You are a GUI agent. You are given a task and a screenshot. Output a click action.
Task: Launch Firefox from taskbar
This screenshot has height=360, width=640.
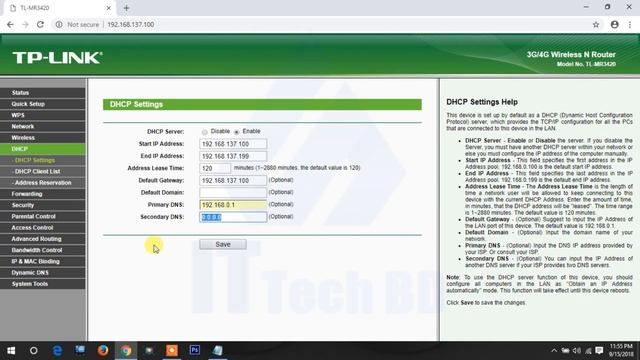pyautogui.click(x=103, y=351)
